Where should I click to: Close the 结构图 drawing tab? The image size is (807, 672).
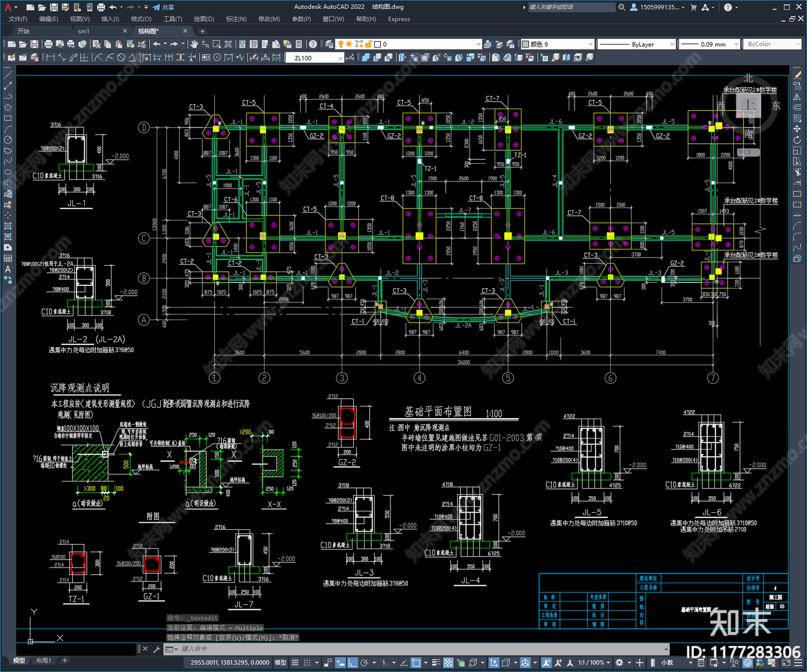(x=185, y=31)
